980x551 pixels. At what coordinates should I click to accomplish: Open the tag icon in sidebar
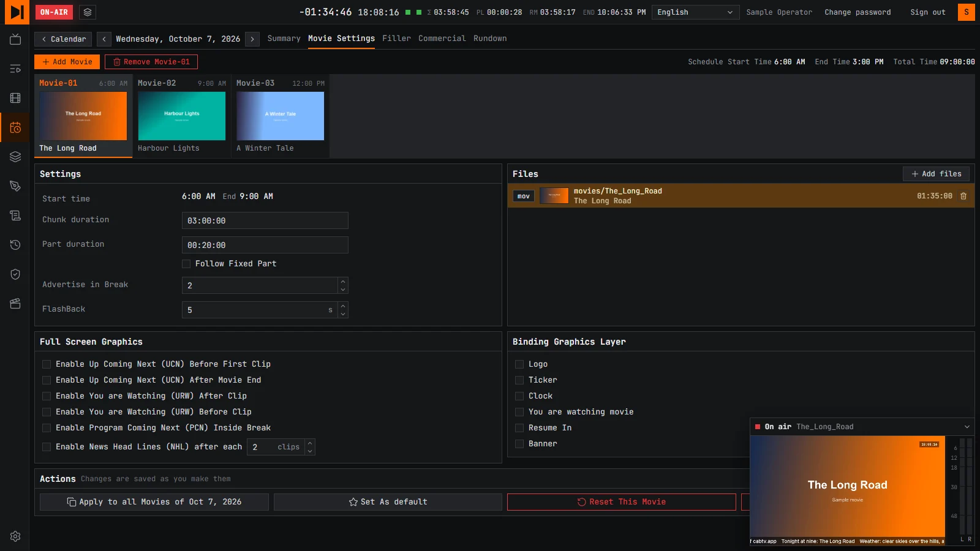(x=15, y=186)
